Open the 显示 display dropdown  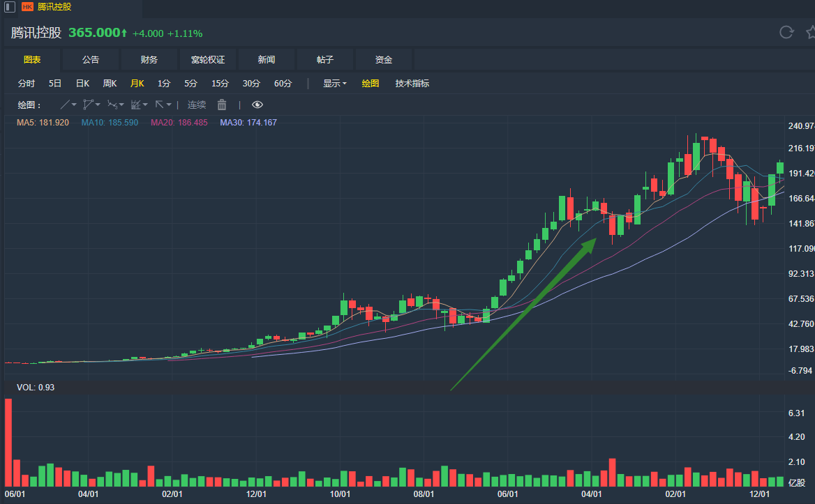(334, 83)
